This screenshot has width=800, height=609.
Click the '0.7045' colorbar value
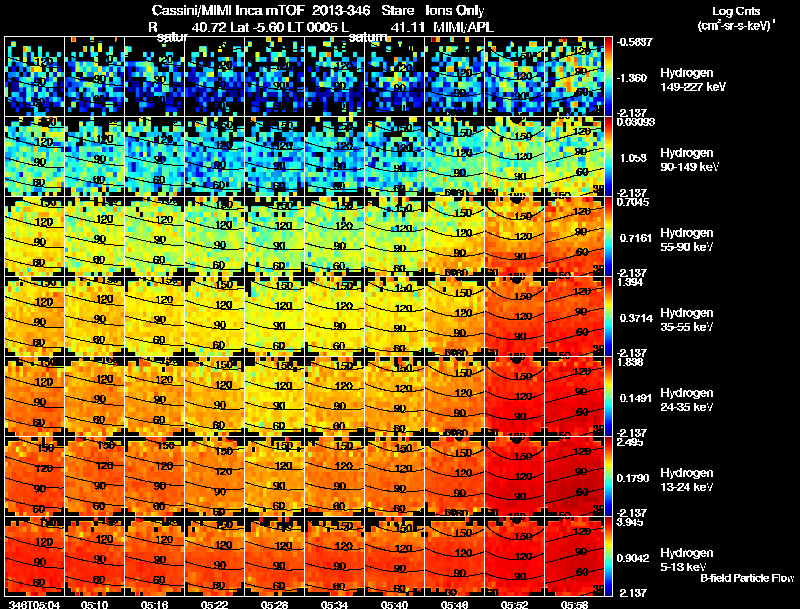(x=633, y=202)
